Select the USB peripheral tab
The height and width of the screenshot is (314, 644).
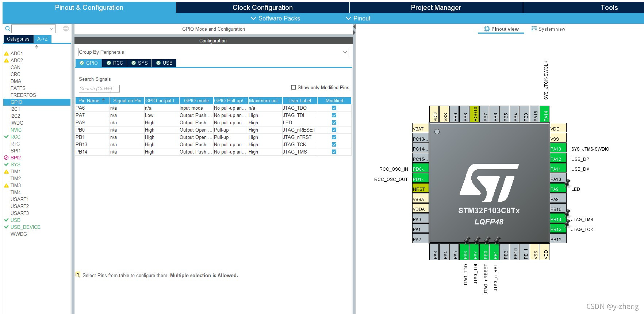[x=164, y=63]
